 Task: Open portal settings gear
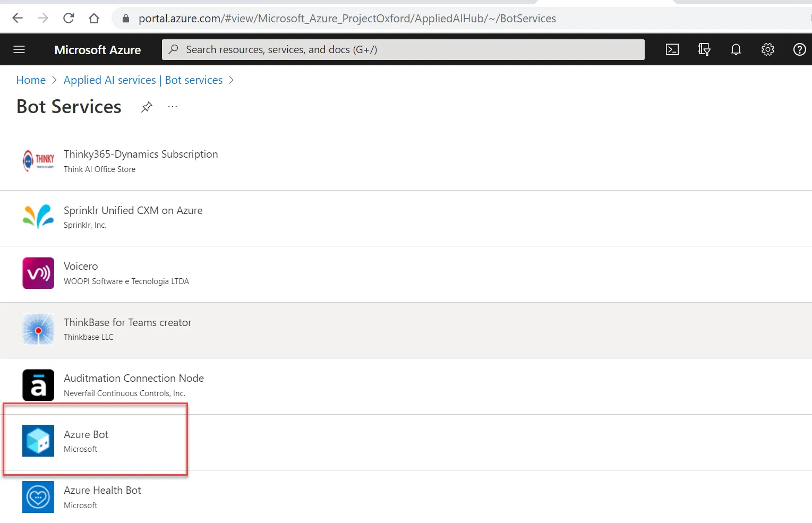[768, 49]
